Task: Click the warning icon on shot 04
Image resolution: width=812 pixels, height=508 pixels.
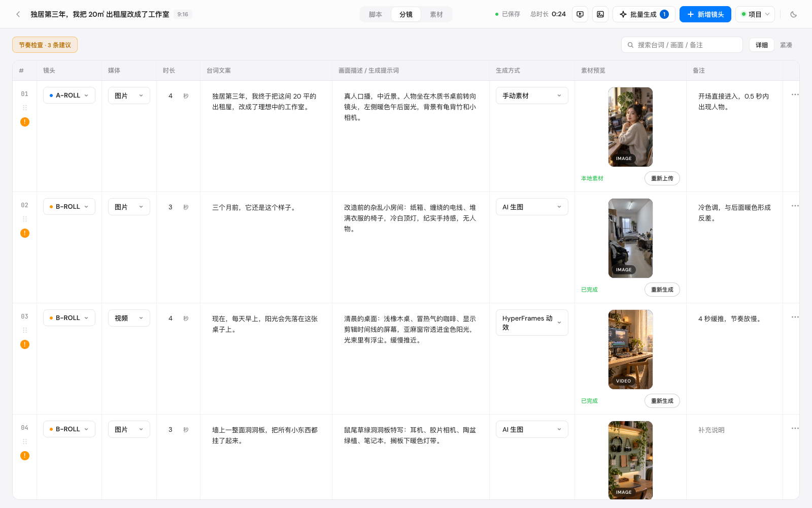Action: (25, 456)
